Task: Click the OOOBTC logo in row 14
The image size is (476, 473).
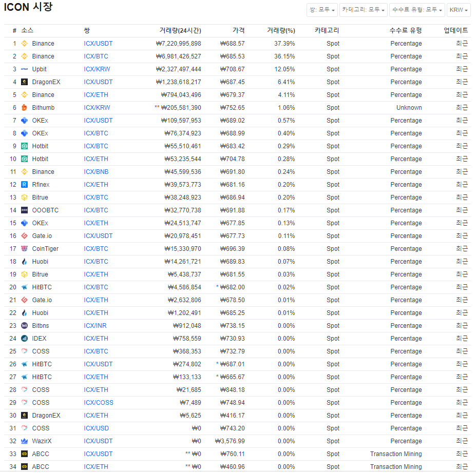Action: [24, 210]
